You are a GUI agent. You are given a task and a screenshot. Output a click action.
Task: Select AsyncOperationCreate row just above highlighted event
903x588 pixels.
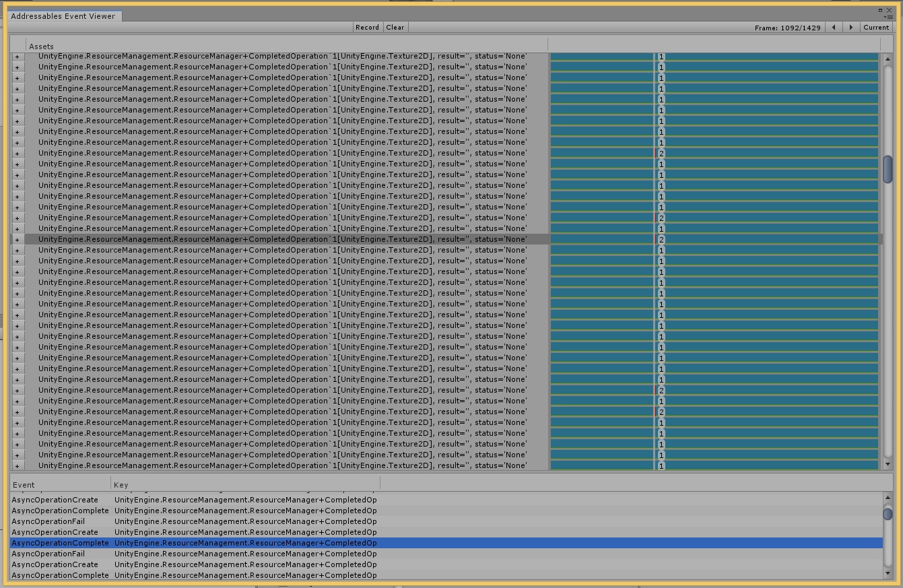coord(446,532)
